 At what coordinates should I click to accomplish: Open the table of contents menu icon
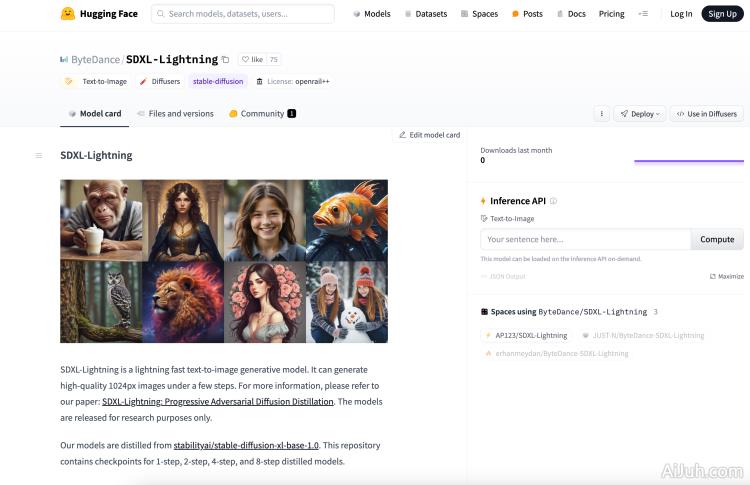39,155
